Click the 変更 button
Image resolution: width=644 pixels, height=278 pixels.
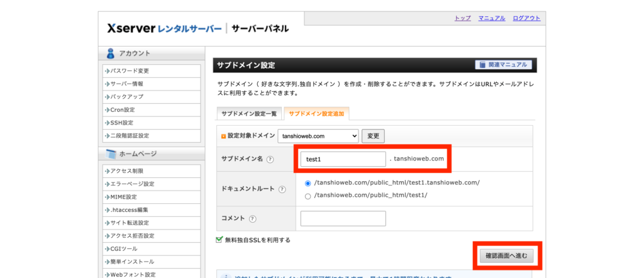pos(373,136)
